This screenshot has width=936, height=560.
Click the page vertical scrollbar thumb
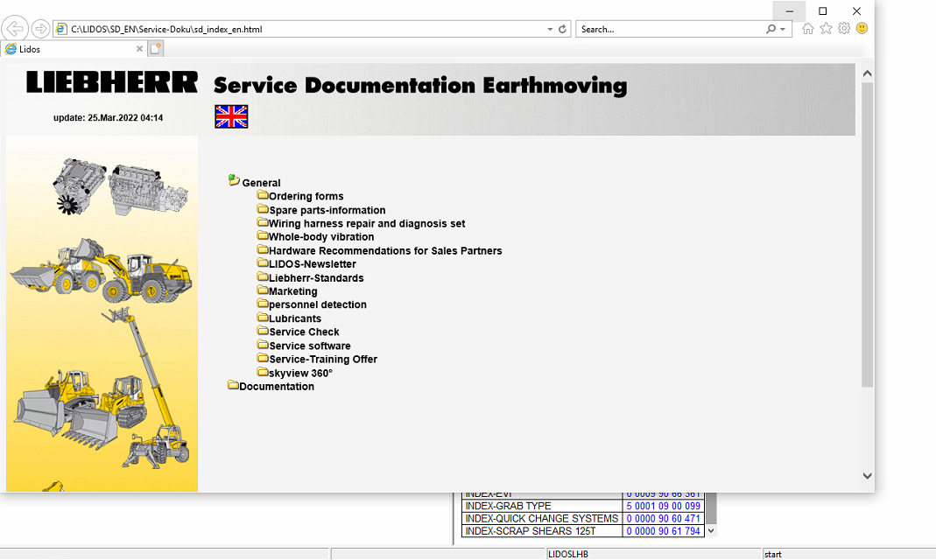coord(868,235)
